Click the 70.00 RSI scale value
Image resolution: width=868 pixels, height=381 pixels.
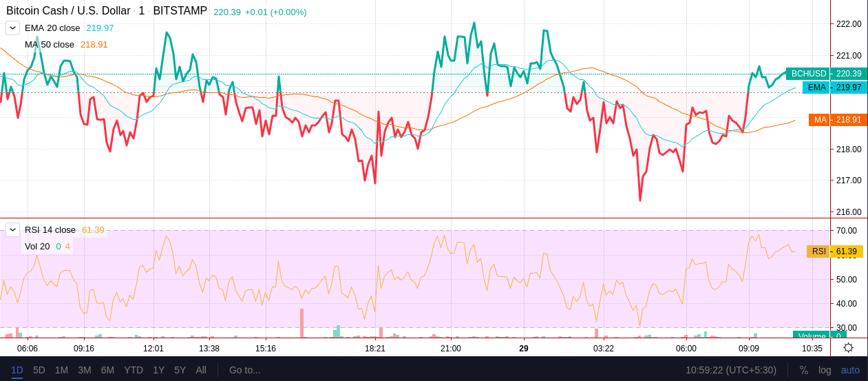click(846, 231)
